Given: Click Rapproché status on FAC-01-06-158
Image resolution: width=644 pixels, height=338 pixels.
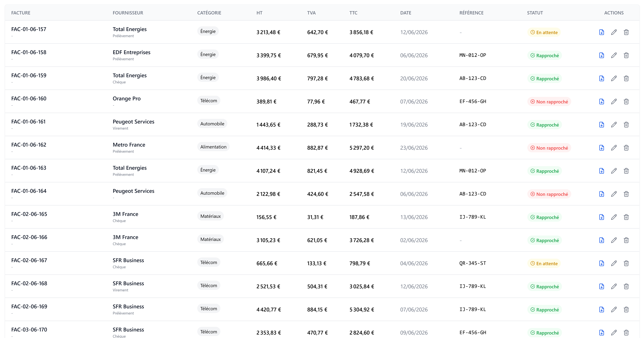Looking at the screenshot, I should (545, 55).
